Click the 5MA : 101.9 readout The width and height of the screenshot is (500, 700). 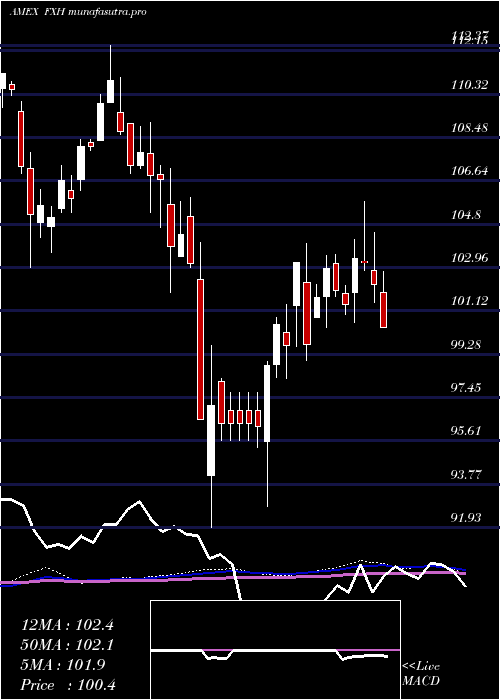(63, 665)
